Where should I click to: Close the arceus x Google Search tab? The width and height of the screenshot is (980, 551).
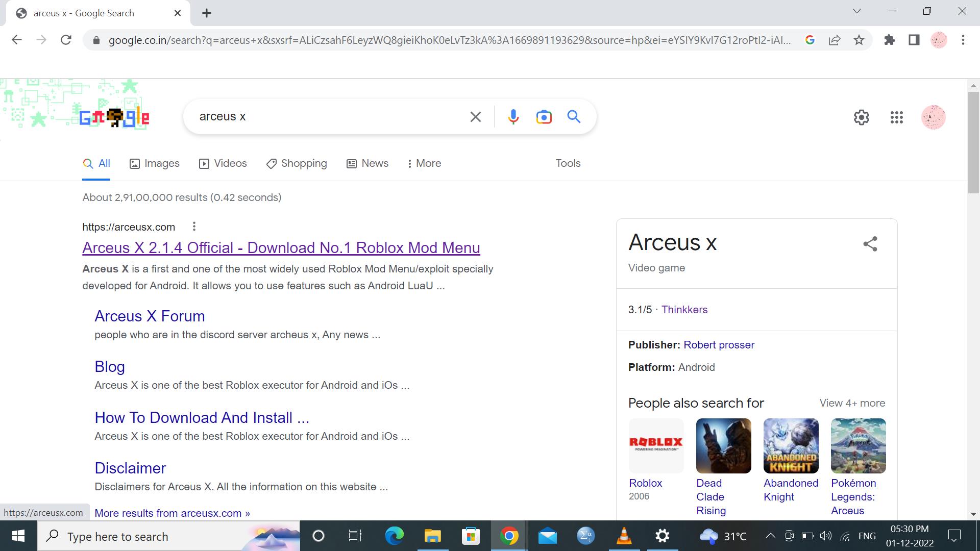pyautogui.click(x=178, y=13)
